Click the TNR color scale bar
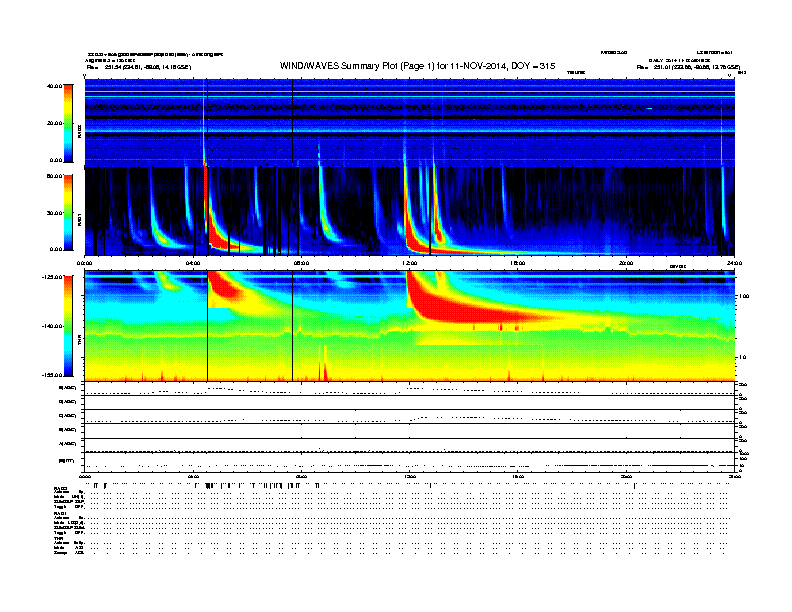 pos(68,326)
